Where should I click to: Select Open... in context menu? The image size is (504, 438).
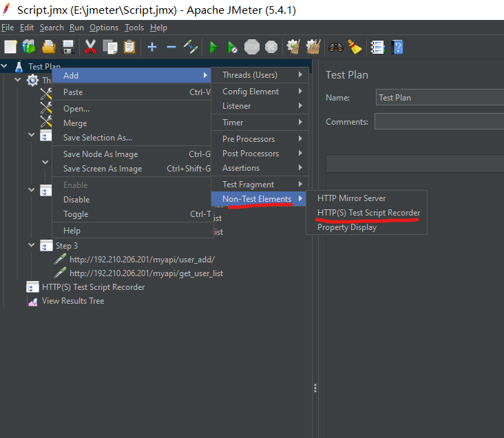[132, 109]
